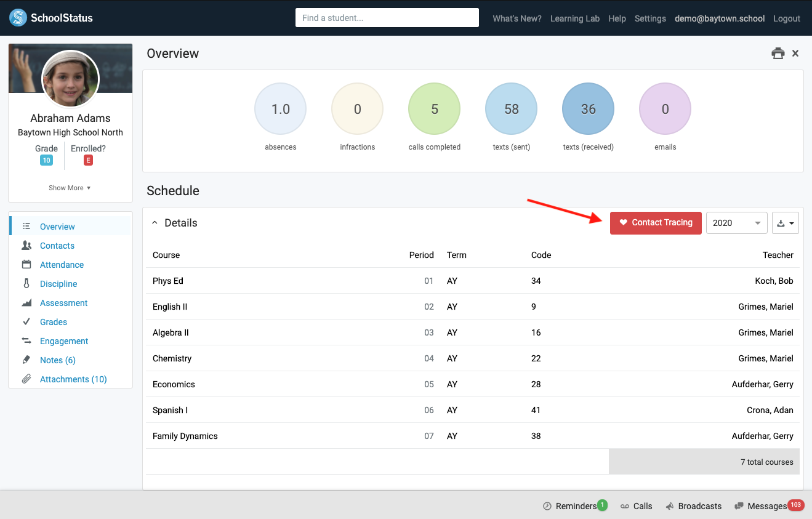
Task: Close the Overview panel with the X icon
Action: tap(795, 54)
